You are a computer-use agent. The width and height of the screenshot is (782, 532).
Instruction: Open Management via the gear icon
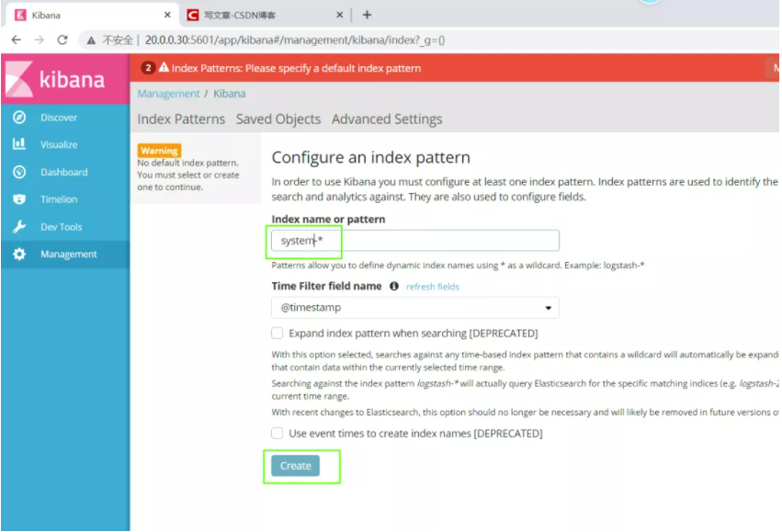(19, 255)
